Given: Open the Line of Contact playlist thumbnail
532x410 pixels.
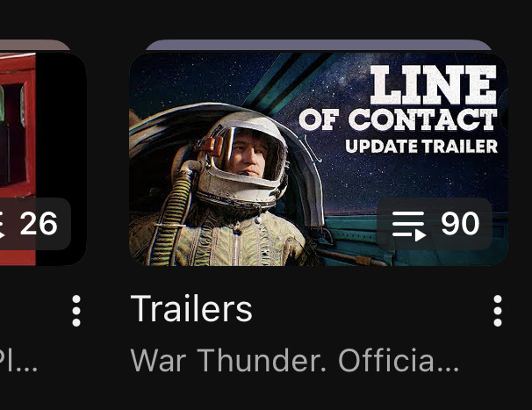Looking at the screenshot, I should click(x=319, y=159).
